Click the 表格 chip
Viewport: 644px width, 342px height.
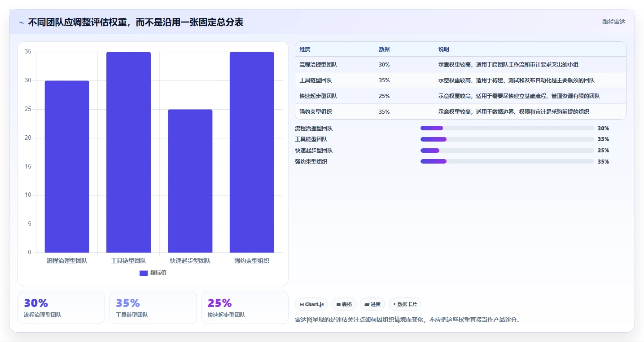pos(344,304)
